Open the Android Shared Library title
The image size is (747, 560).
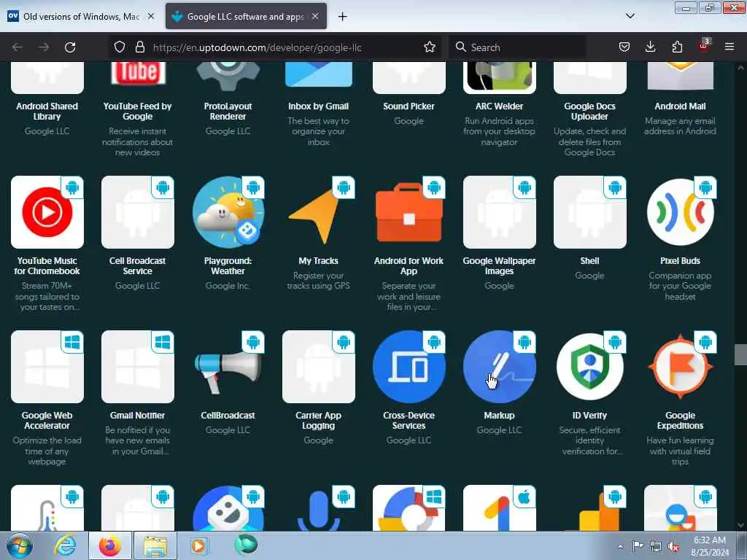click(47, 112)
